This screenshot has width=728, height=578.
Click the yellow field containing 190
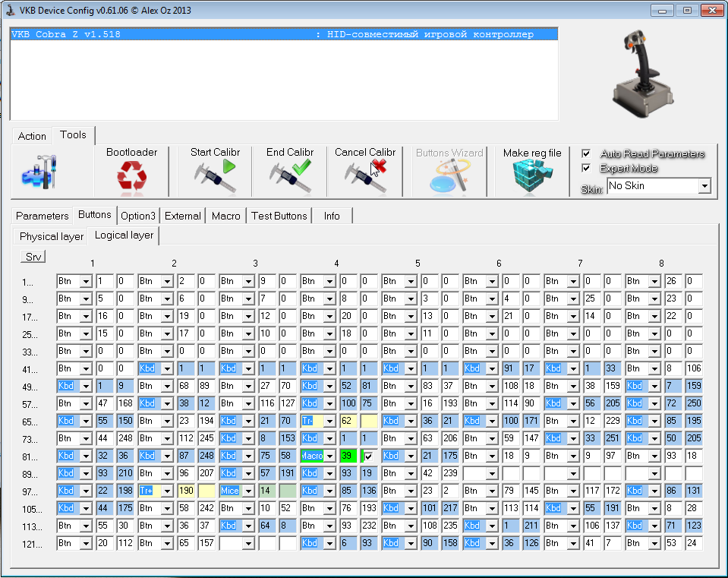(x=186, y=491)
